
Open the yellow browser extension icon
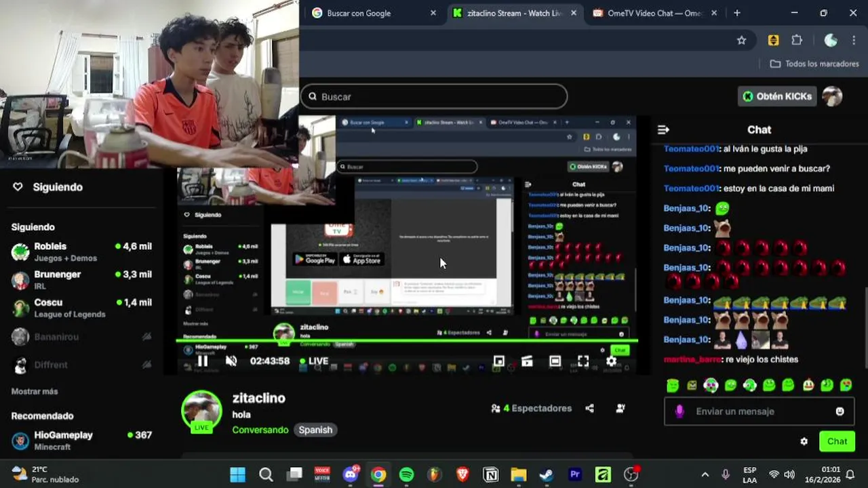click(x=773, y=40)
